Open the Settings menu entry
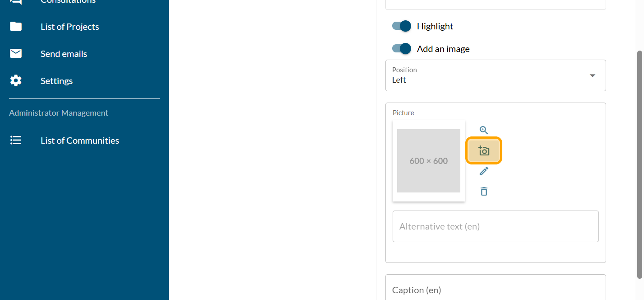The height and width of the screenshot is (300, 644). click(x=56, y=81)
